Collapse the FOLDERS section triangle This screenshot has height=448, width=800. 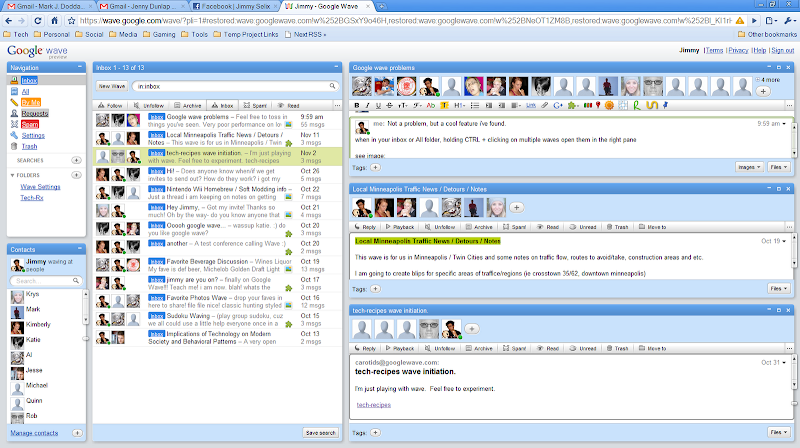12,175
